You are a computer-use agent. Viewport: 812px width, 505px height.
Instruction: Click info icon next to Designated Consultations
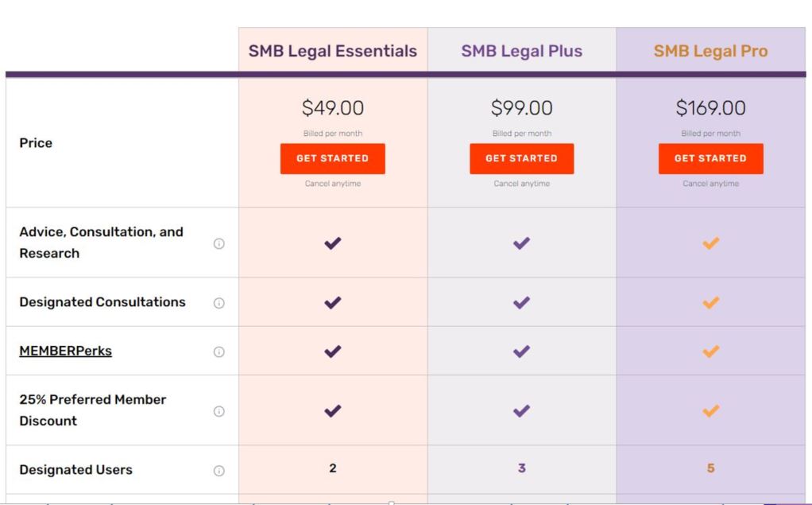point(219,303)
